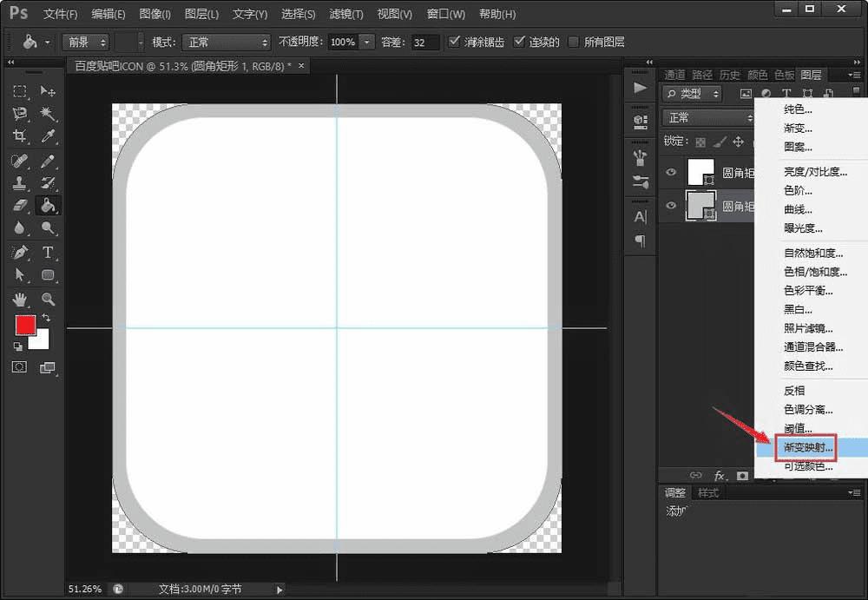Image resolution: width=868 pixels, height=600 pixels.
Task: Switch to the 通道 channels tab
Action: [x=674, y=75]
